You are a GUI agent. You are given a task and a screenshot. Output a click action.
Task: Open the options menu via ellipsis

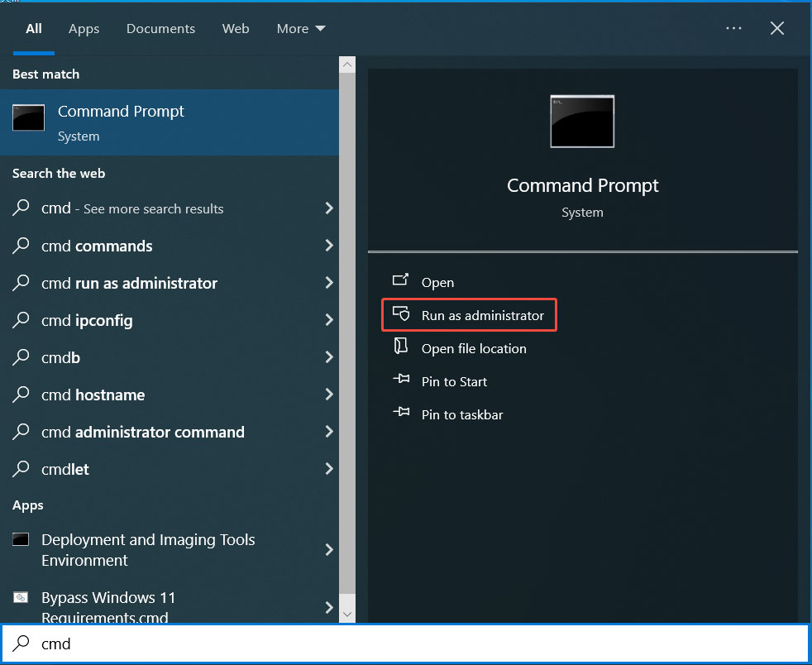pyautogui.click(x=733, y=28)
